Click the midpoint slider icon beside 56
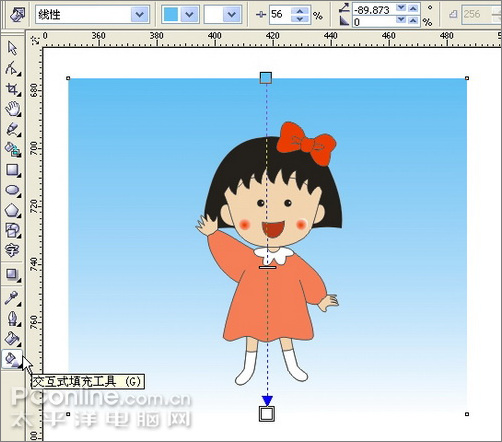The width and height of the screenshot is (502, 442). click(261, 15)
